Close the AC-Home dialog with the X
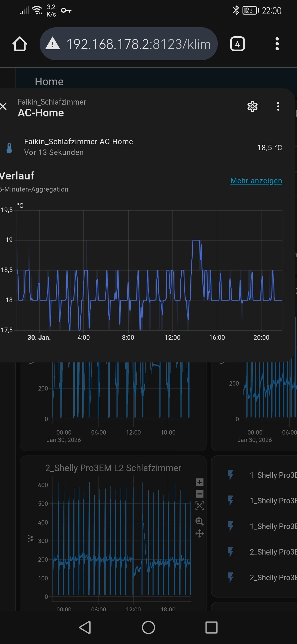The width and height of the screenshot is (297, 644). (3, 106)
